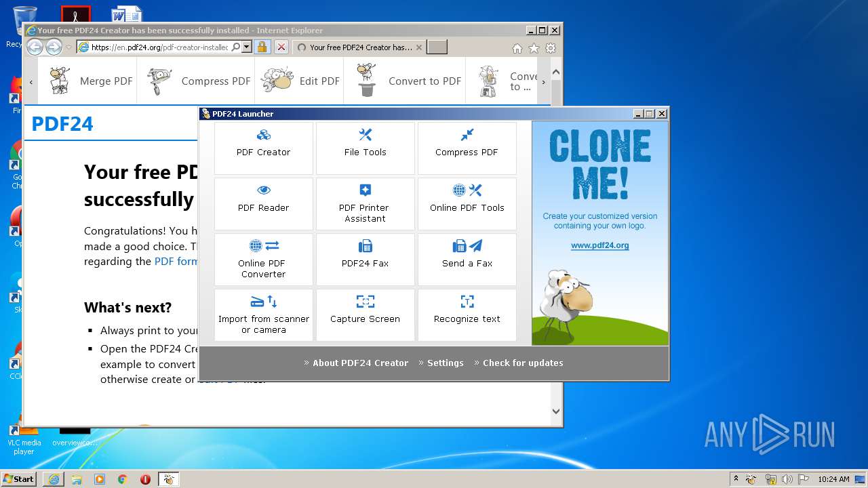868x488 pixels.
Task: Open Opera from taskbar
Action: (x=145, y=479)
